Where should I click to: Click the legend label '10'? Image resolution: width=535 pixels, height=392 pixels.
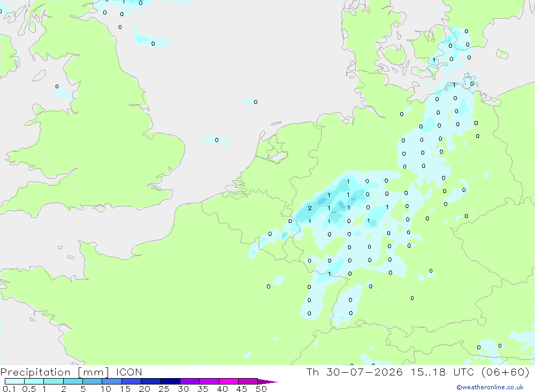coord(106,389)
